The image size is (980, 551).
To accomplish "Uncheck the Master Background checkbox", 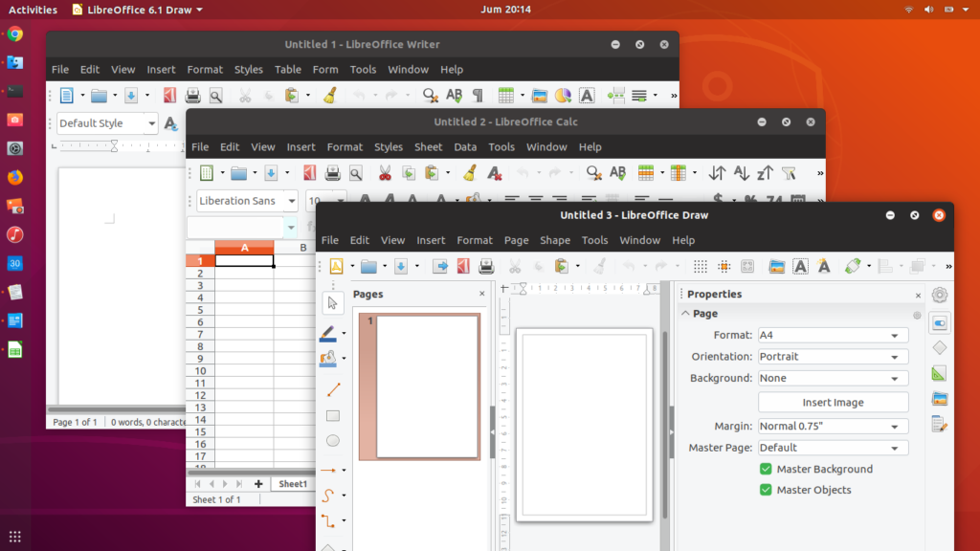I will [x=766, y=469].
